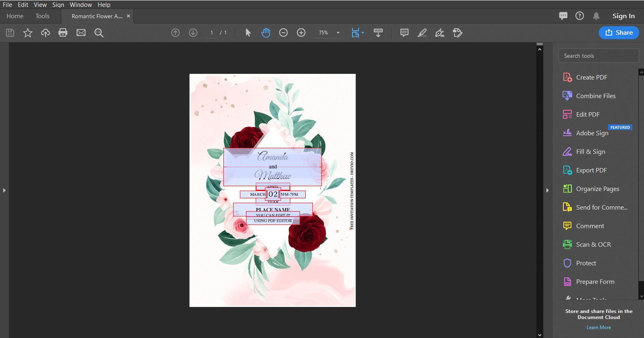Switch to the Tools tab

tap(42, 16)
